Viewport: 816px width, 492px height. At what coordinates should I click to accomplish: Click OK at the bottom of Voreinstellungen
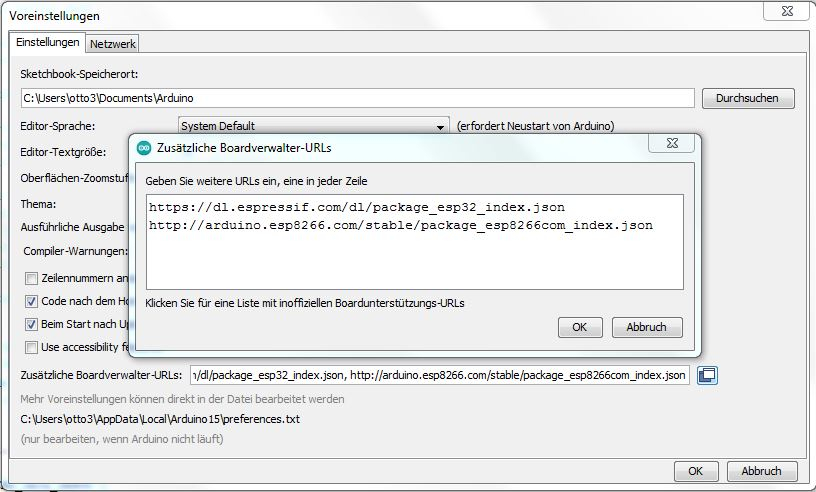[696, 472]
